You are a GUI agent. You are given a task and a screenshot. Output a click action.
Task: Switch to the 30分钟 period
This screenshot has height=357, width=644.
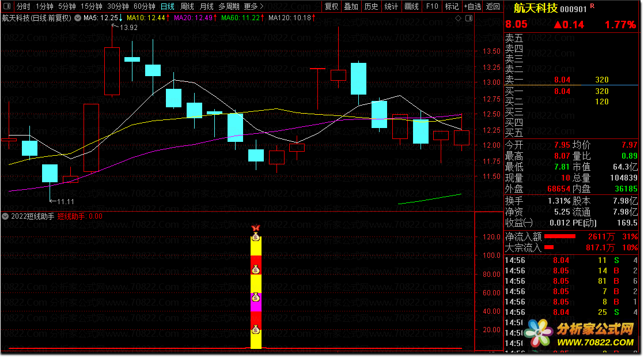tap(118, 6)
